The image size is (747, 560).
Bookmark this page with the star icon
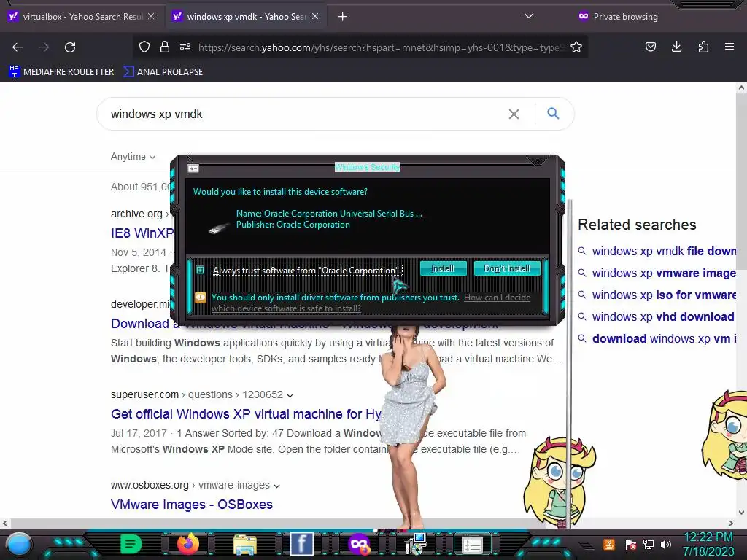pos(576,47)
